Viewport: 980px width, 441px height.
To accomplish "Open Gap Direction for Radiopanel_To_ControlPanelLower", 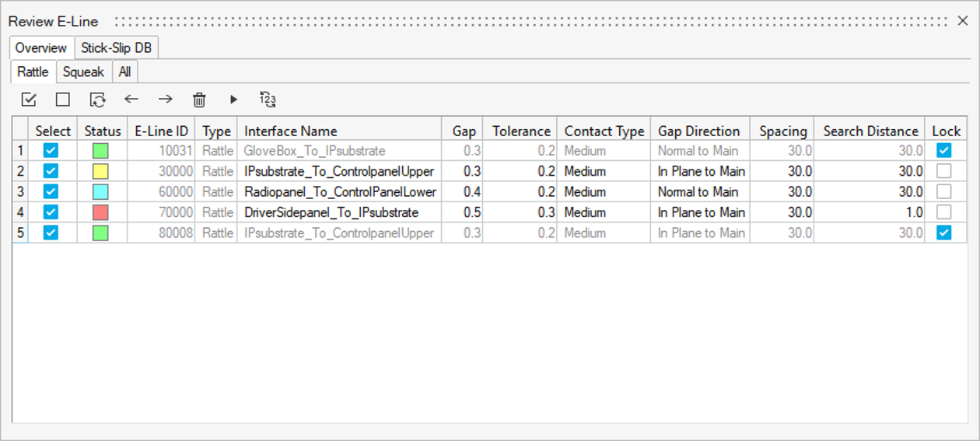I will (700, 191).
